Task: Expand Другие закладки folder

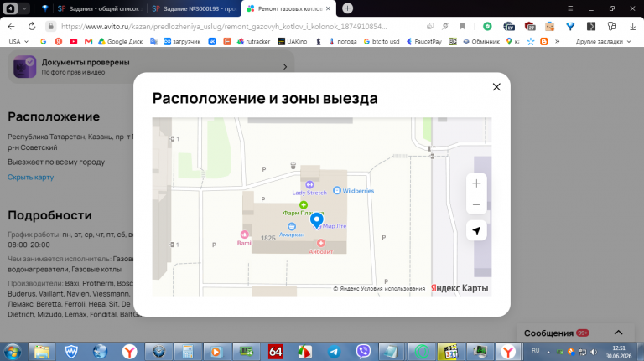Action: coord(603,41)
